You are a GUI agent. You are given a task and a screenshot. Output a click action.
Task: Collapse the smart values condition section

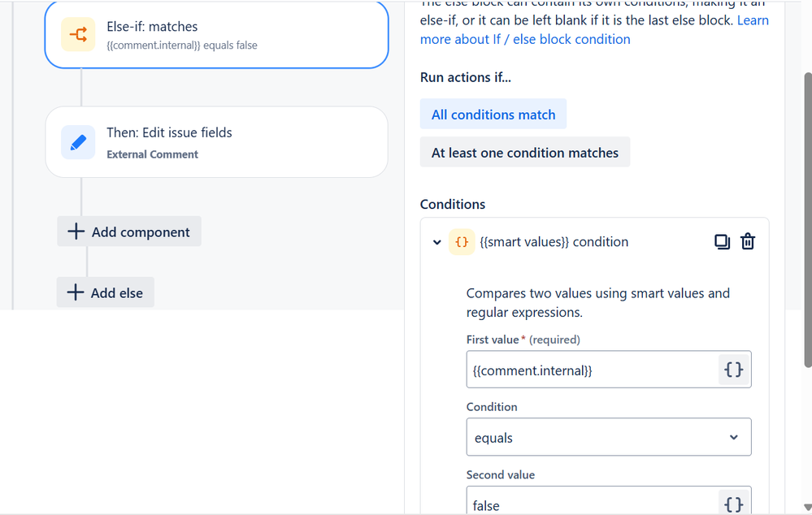(437, 242)
